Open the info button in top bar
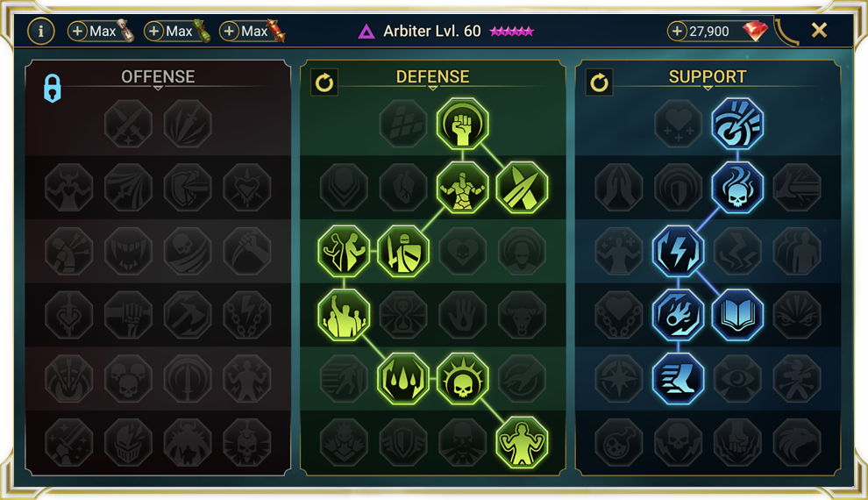Screen dimensions: 868x500 click(41, 31)
